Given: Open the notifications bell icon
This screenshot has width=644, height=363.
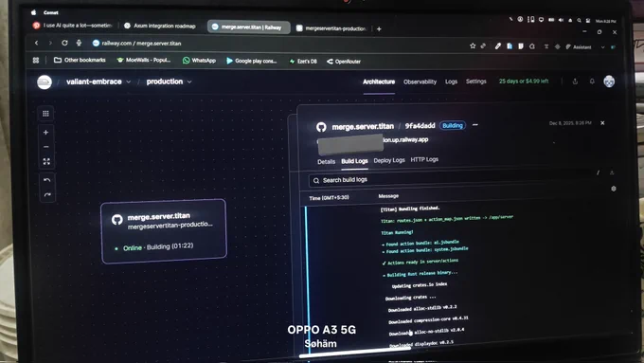Looking at the screenshot, I should click(592, 82).
